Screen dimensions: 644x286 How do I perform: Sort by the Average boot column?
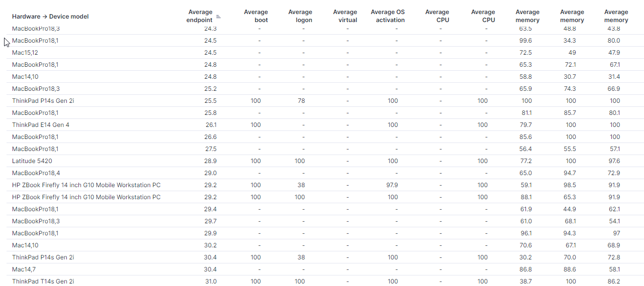[x=256, y=16]
